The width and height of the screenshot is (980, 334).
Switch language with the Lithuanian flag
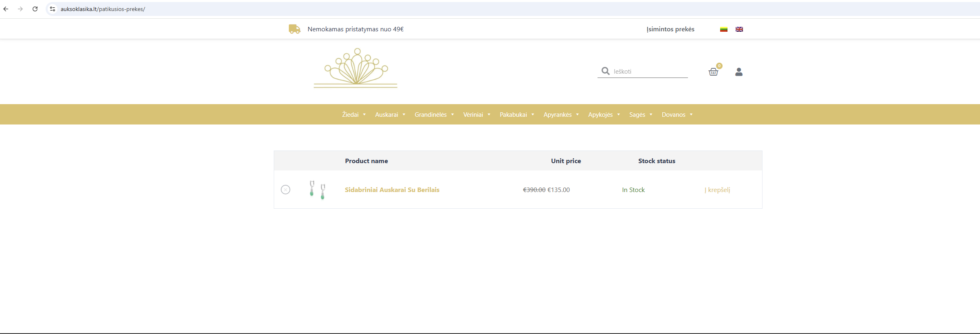click(x=723, y=29)
